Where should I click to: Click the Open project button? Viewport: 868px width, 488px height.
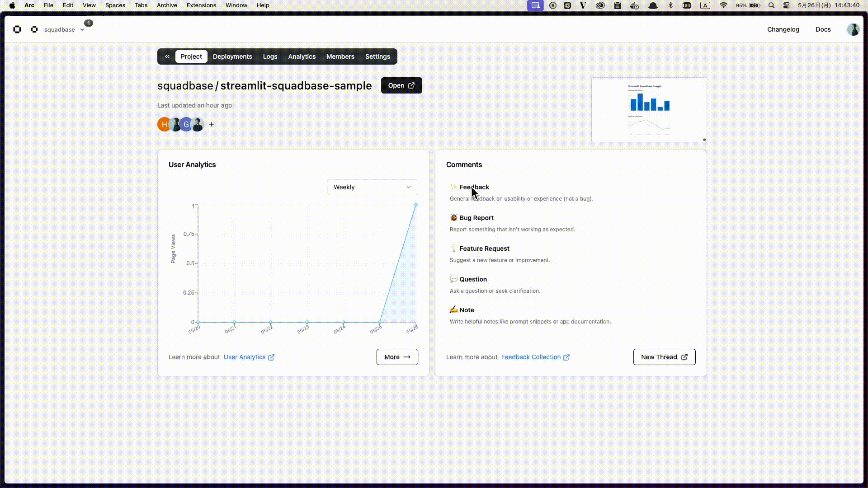tap(401, 85)
